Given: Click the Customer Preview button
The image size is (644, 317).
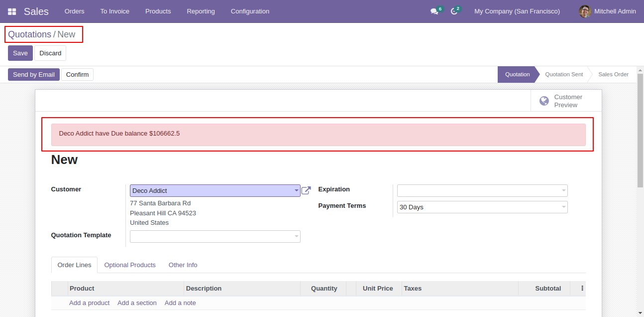Looking at the screenshot, I should coord(566,101).
